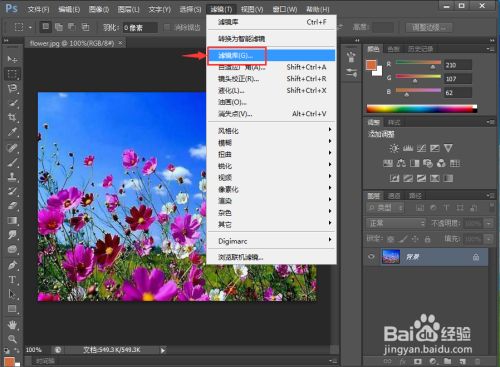Viewport: 500px width, 367px height.
Task: Choose 镜头校正(R)... entry
Action: coord(271,79)
